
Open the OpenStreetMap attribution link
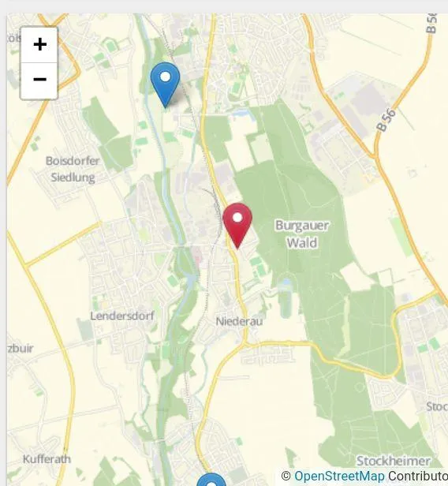(339, 476)
